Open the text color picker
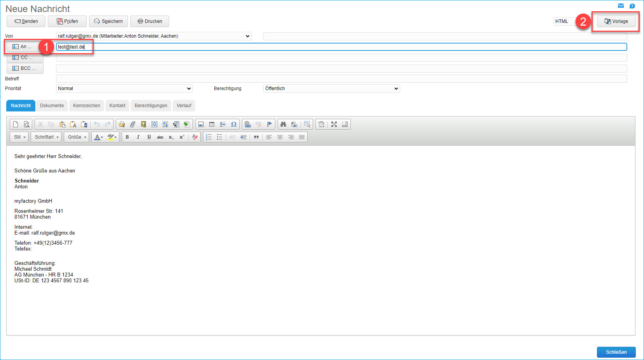 pyautogui.click(x=99, y=137)
